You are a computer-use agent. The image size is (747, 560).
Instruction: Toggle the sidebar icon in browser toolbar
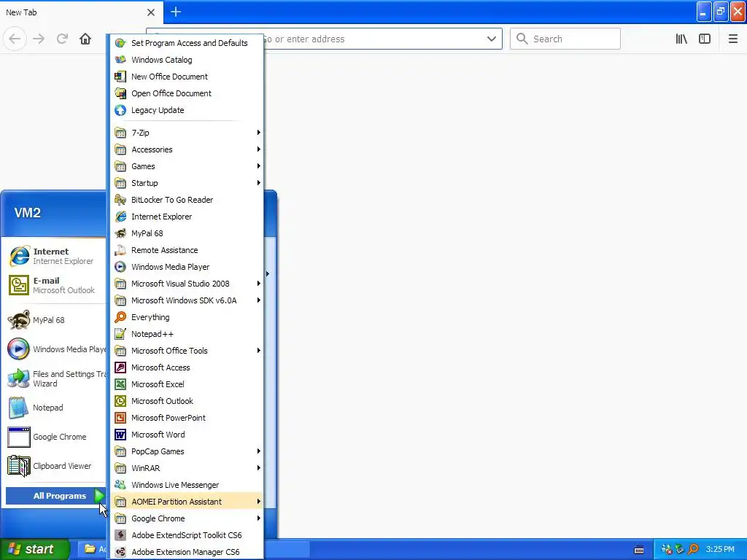tap(705, 39)
